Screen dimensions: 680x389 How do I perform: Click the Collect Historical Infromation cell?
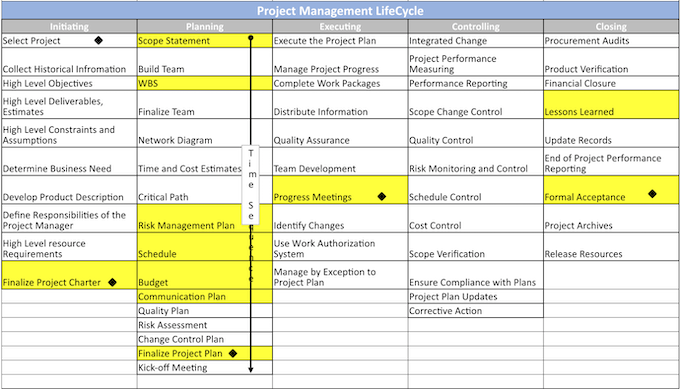[x=69, y=62]
